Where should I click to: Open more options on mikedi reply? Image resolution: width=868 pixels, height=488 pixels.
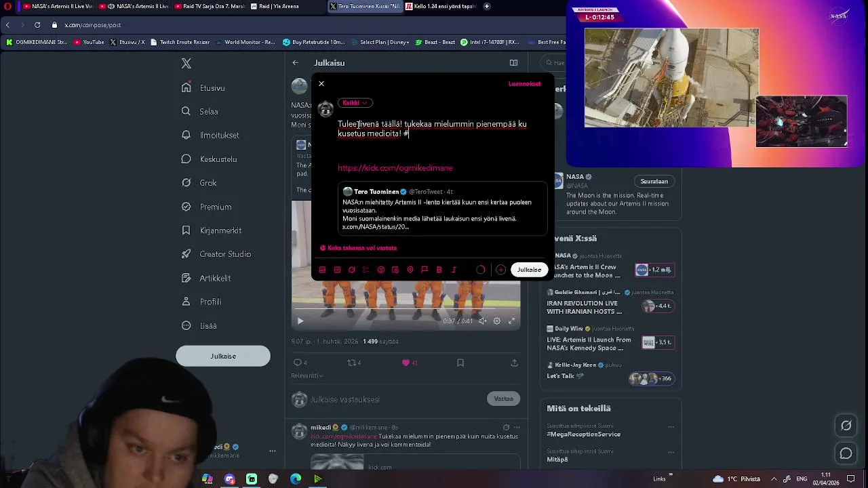point(517,428)
